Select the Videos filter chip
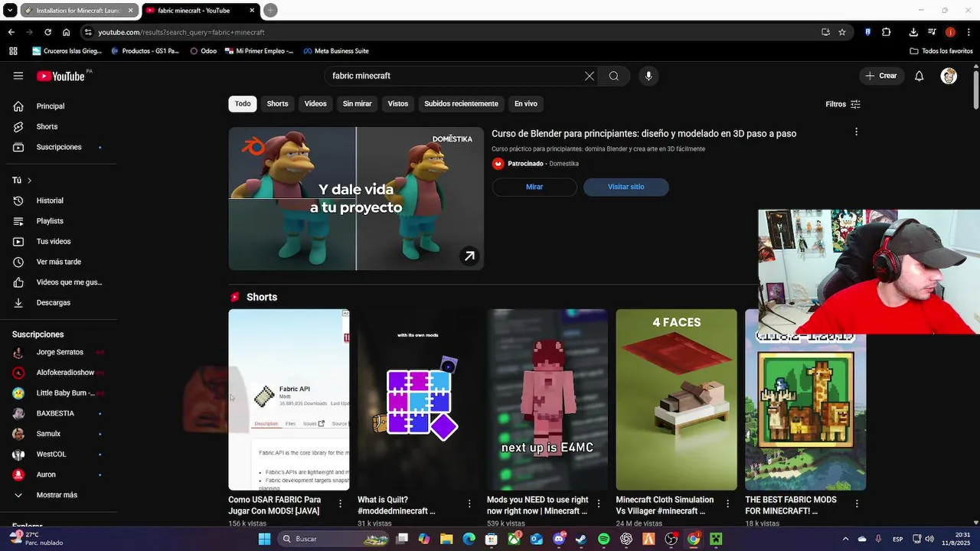The width and height of the screenshot is (980, 551). click(315, 104)
